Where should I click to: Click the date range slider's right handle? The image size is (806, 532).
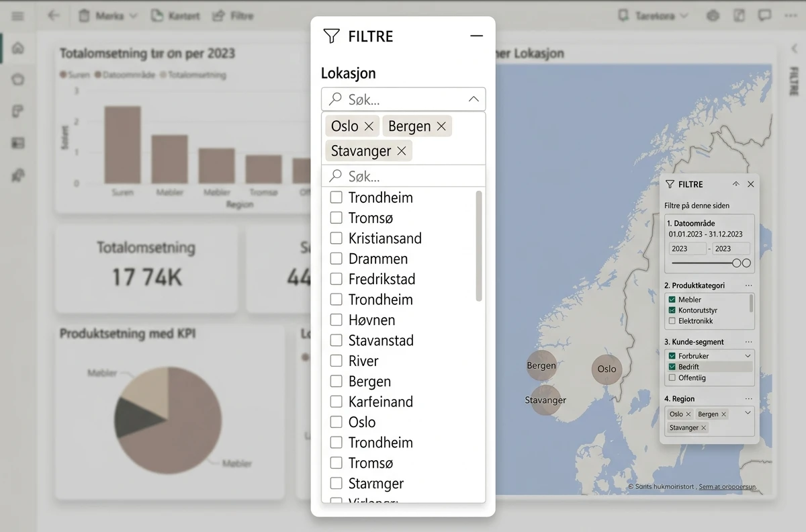746,263
